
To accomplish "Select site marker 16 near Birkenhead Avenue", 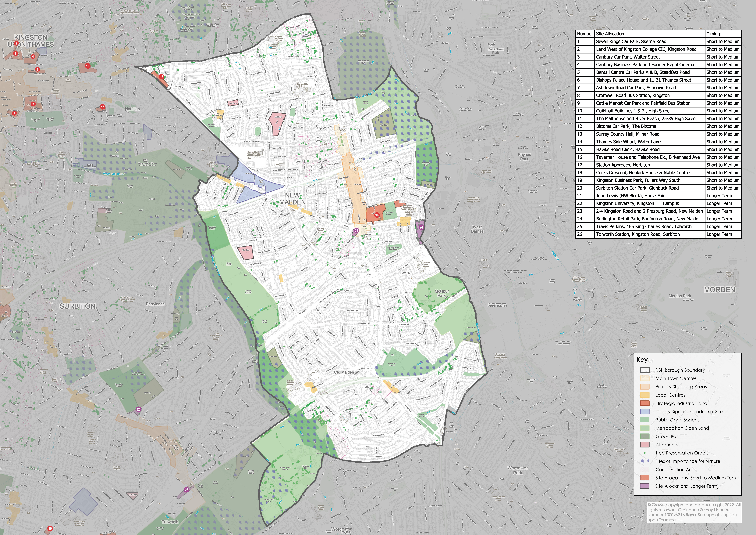I will [88, 66].
